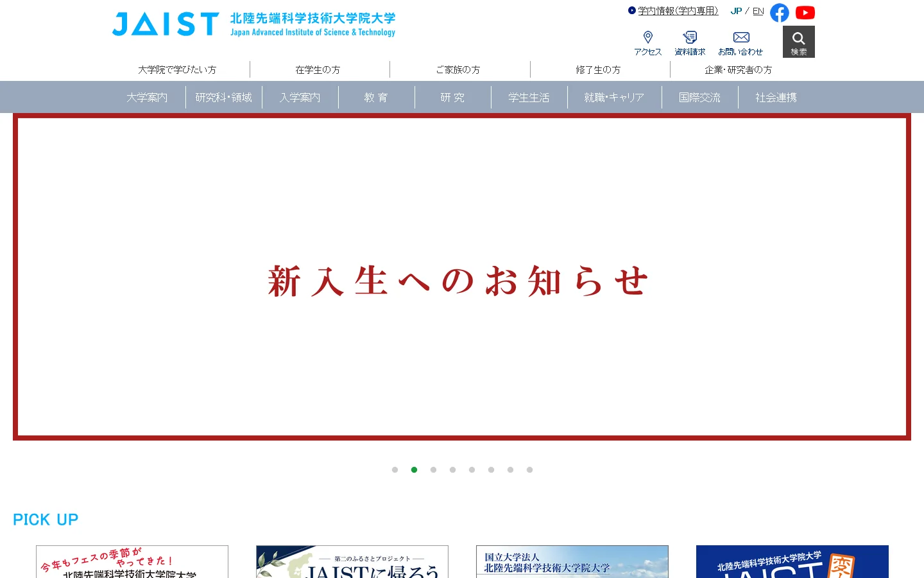Go to the seventh carousel slide dot
The width and height of the screenshot is (924, 578).
coord(510,469)
